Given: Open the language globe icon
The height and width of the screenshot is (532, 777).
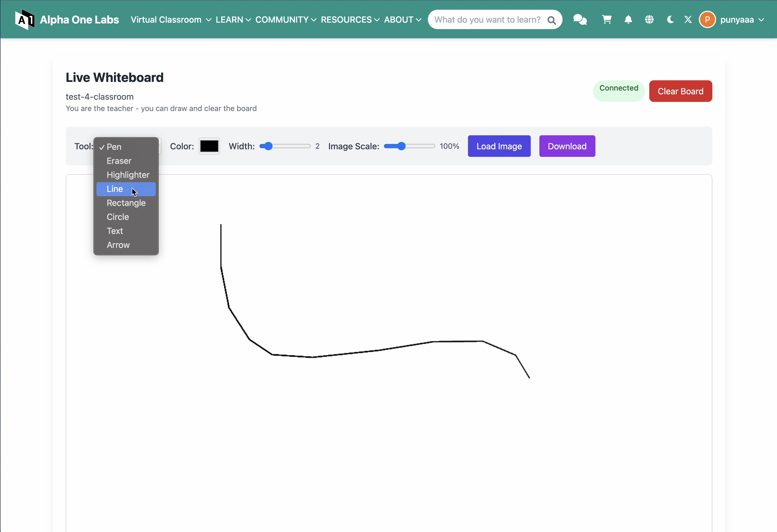Looking at the screenshot, I should tap(649, 20).
